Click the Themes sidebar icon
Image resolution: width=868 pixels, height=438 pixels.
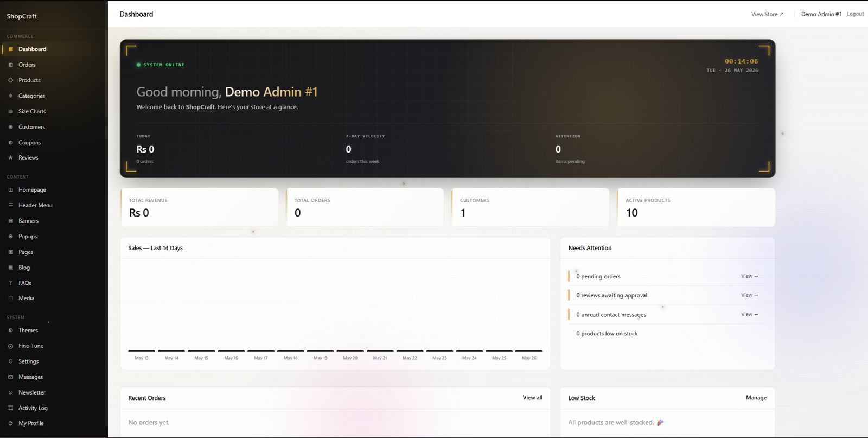click(x=10, y=330)
